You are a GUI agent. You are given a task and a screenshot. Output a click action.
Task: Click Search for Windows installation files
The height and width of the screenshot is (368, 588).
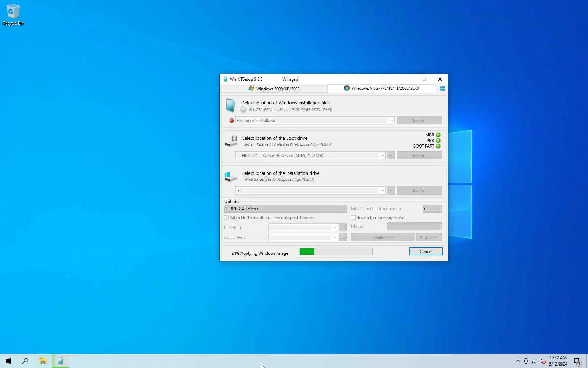click(x=420, y=121)
